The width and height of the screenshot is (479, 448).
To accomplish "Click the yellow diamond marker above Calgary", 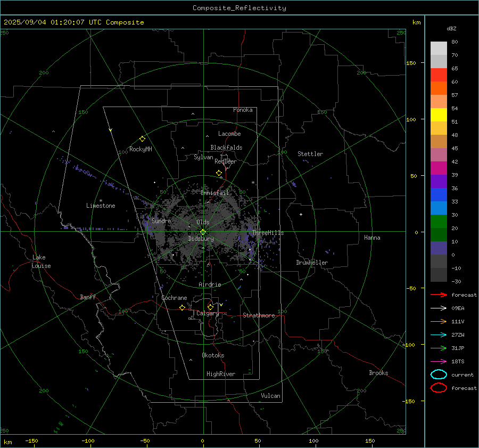I will click(210, 307).
